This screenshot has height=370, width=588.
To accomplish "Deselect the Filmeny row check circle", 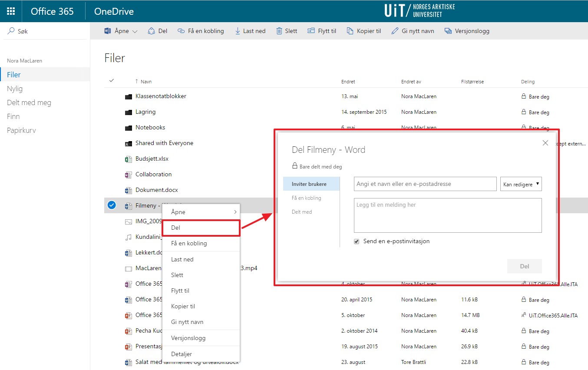I will point(112,205).
